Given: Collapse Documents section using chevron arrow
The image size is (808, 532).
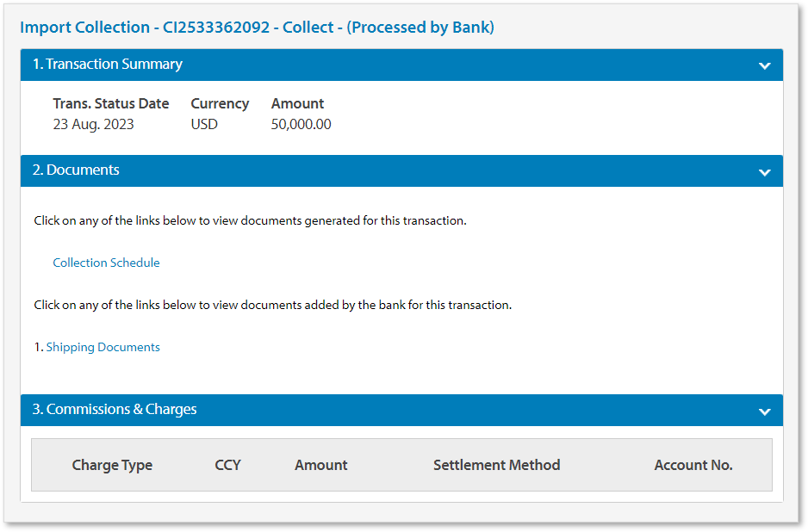Looking at the screenshot, I should (x=764, y=171).
